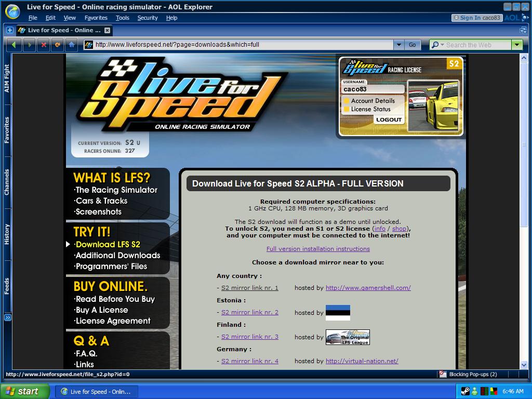Click the AOL Explorer globe logo
The width and height of the screenshot is (532, 399).
click(x=12, y=11)
